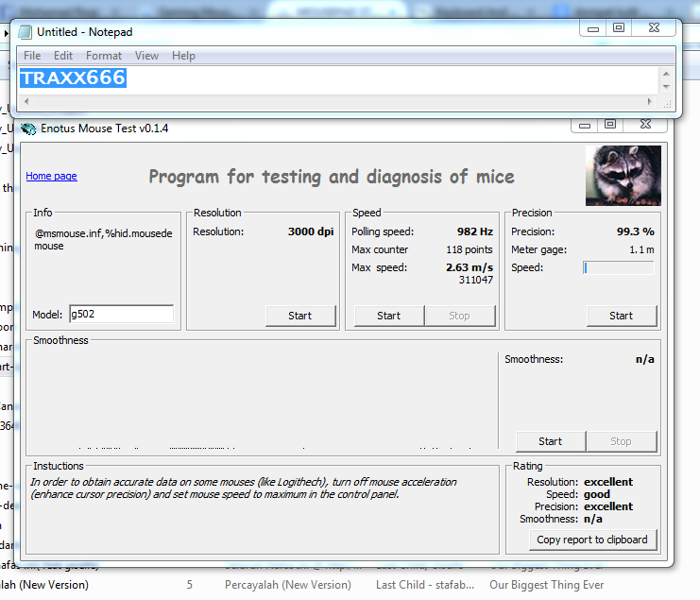Click the raccoon picture thumbnail

tap(622, 176)
